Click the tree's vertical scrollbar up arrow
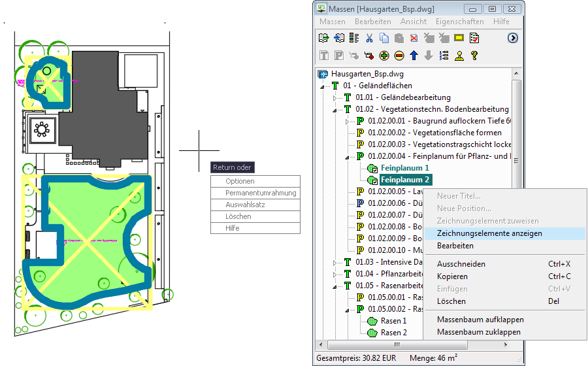 click(x=517, y=74)
